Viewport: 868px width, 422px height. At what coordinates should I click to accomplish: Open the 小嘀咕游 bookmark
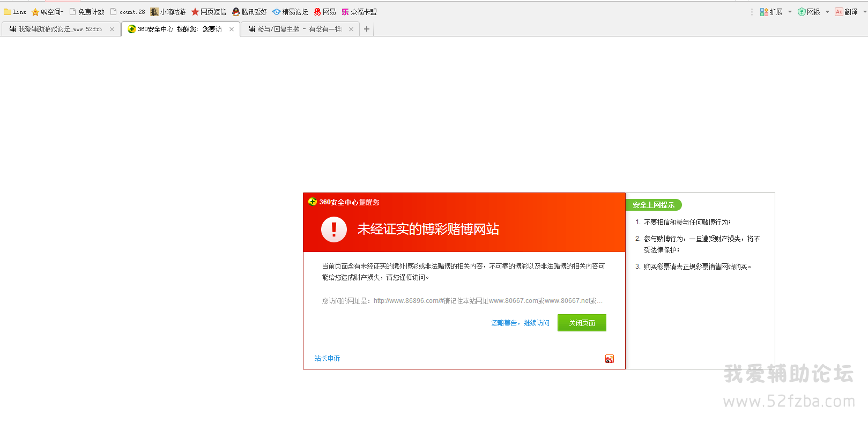tap(168, 12)
